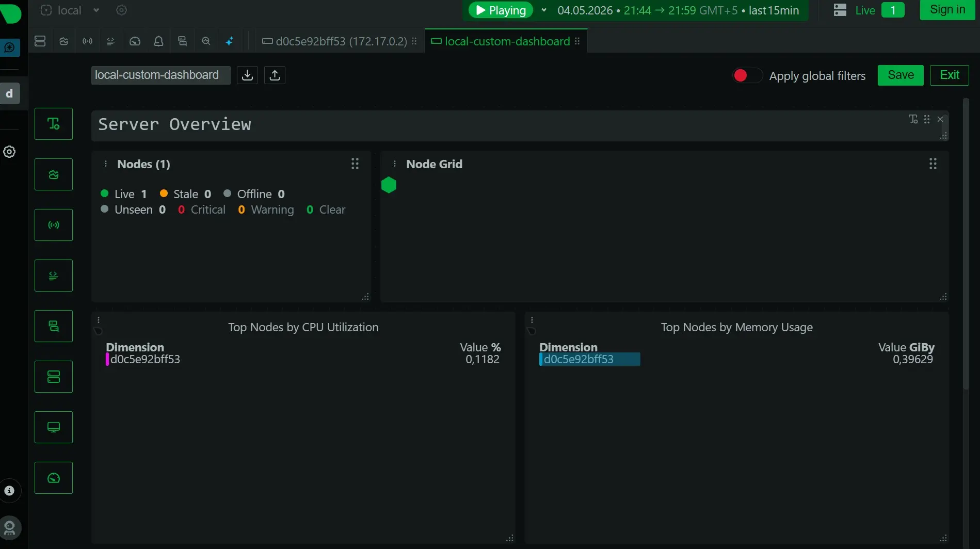This screenshot has height=549, width=980.
Task: Add the nodes list widget from panel
Action: (x=54, y=377)
